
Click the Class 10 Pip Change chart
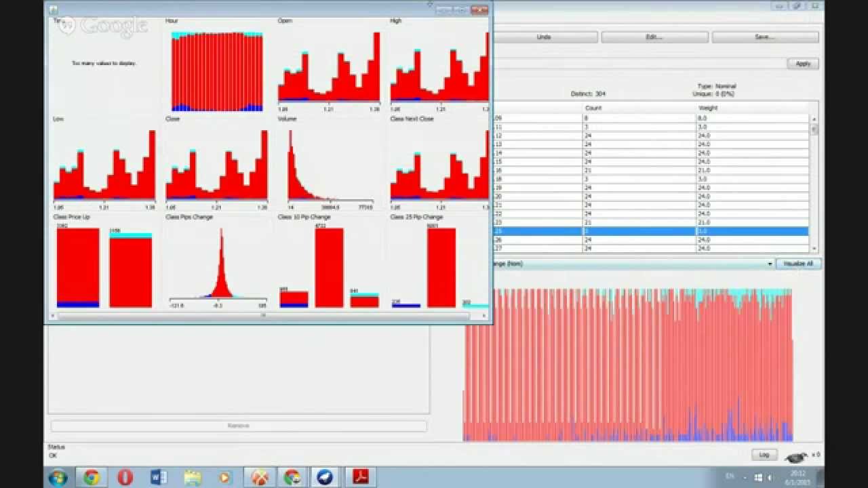coord(329,267)
